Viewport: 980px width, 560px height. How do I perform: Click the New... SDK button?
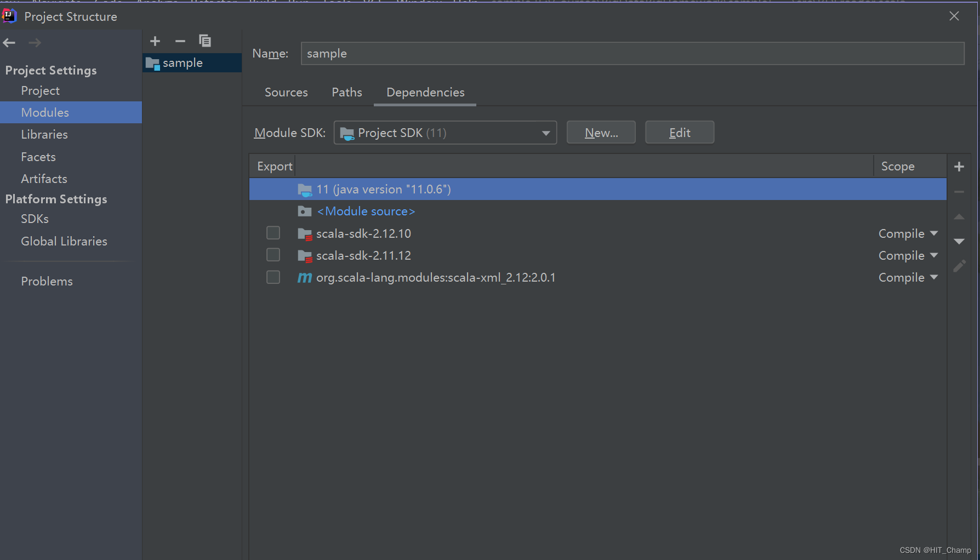coord(601,132)
